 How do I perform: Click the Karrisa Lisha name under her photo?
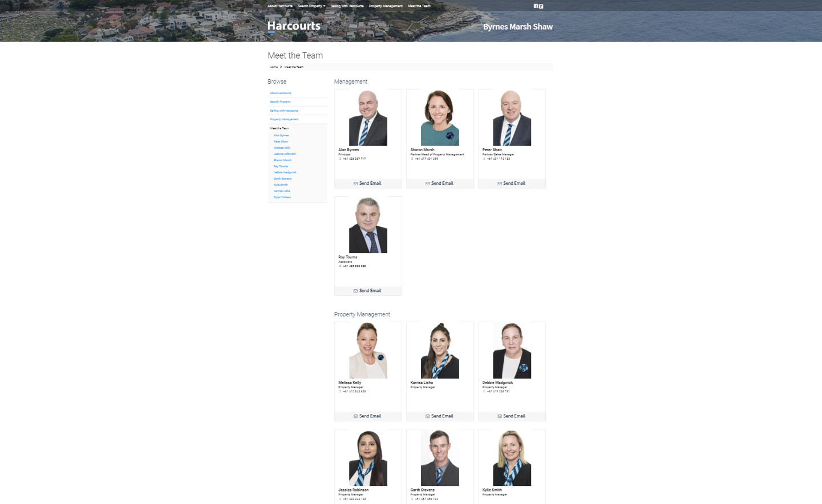tap(422, 383)
